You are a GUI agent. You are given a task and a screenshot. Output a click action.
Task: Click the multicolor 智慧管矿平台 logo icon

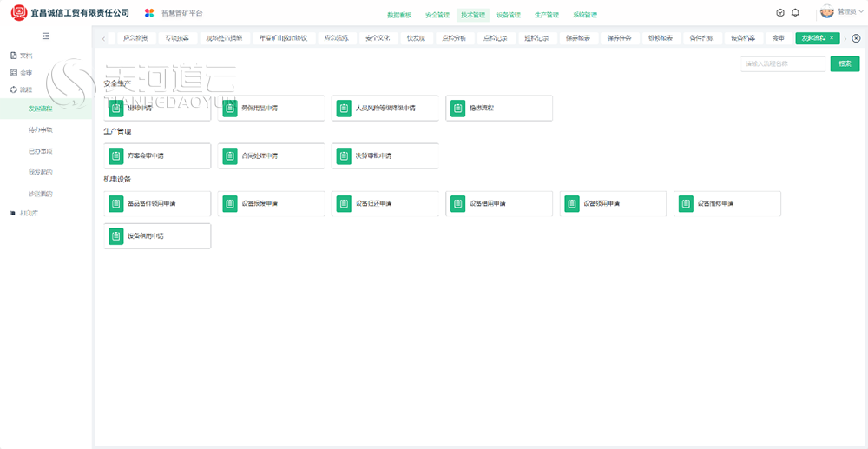point(149,13)
